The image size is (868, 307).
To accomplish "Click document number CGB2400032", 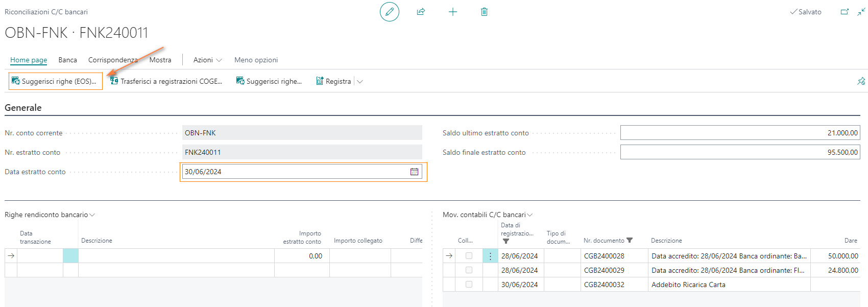I will [x=604, y=285].
